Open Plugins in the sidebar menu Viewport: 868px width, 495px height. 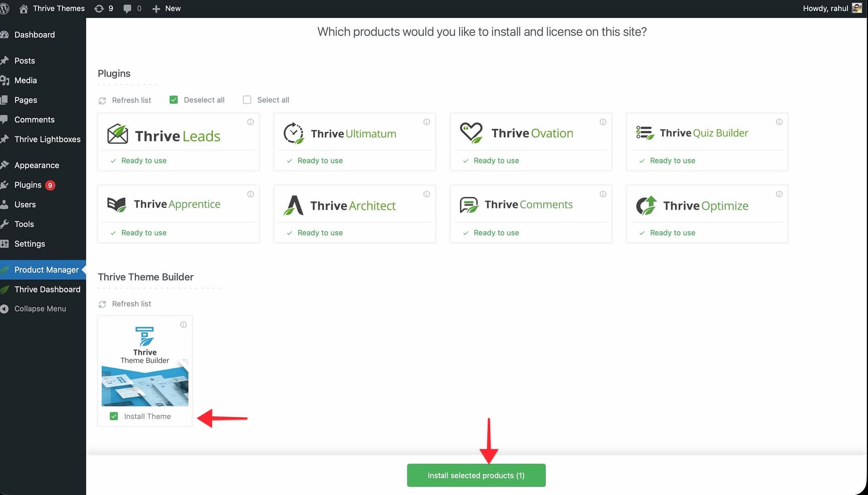(28, 185)
